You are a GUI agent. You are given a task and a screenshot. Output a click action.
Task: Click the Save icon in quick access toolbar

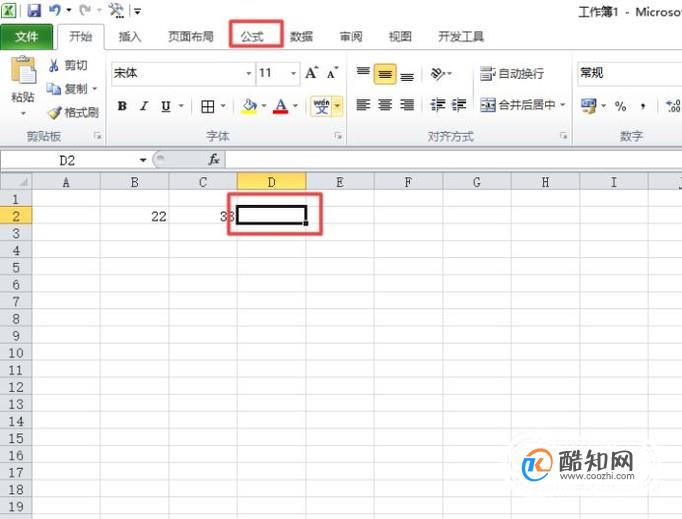pos(34,10)
